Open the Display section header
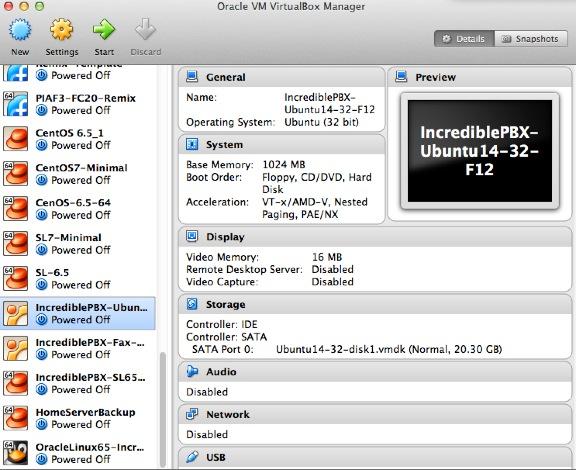 click(x=375, y=237)
